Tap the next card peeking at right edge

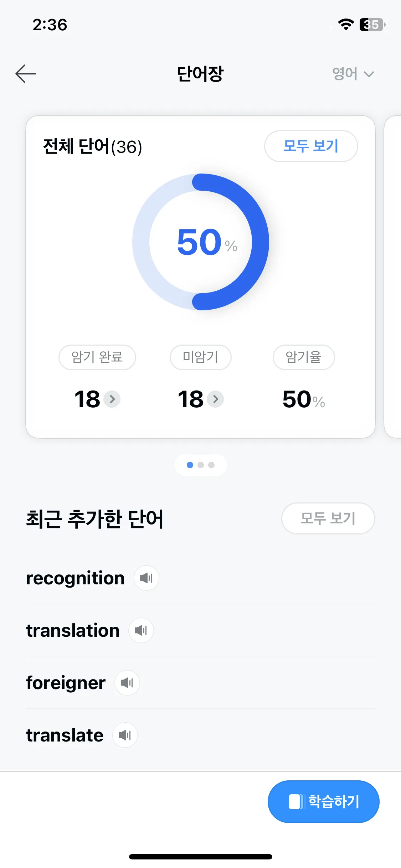click(x=392, y=277)
